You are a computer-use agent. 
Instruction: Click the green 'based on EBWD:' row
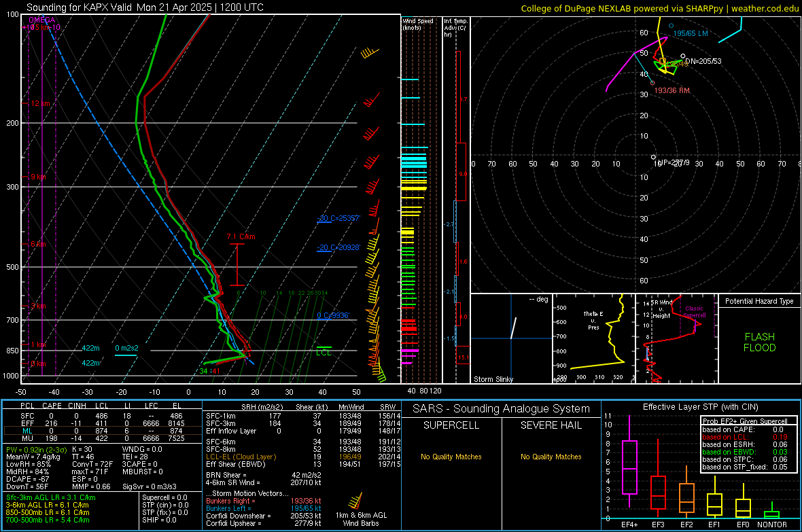pyautogui.click(x=745, y=453)
